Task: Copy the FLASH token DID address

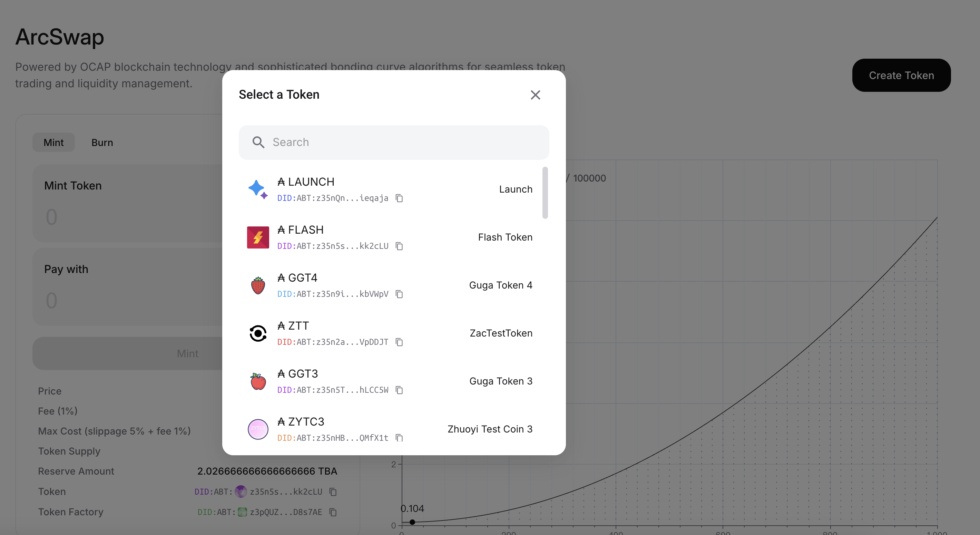Action: (x=399, y=246)
